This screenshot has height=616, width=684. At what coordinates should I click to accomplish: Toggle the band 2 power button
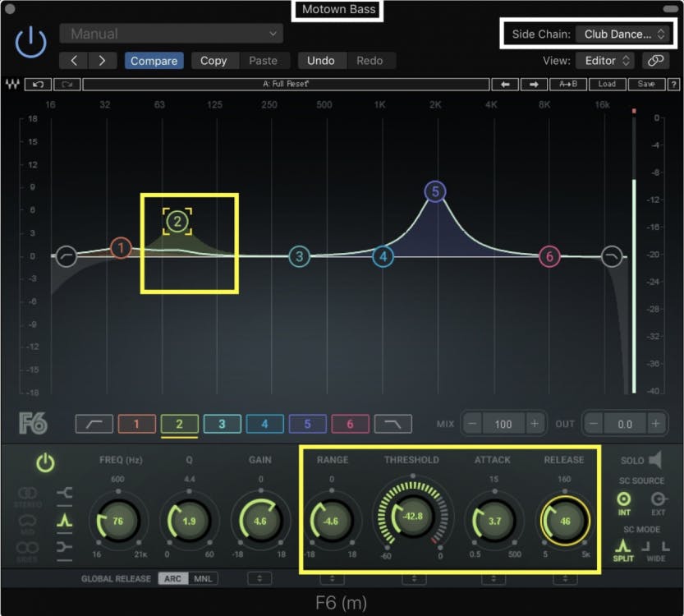(45, 464)
